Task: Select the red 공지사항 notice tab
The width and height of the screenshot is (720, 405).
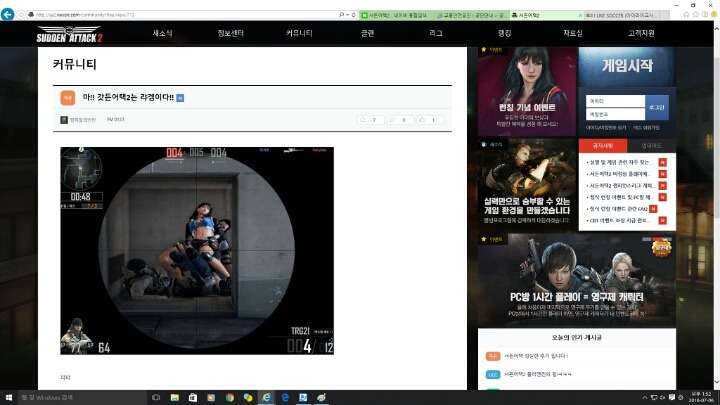Action: coord(602,146)
